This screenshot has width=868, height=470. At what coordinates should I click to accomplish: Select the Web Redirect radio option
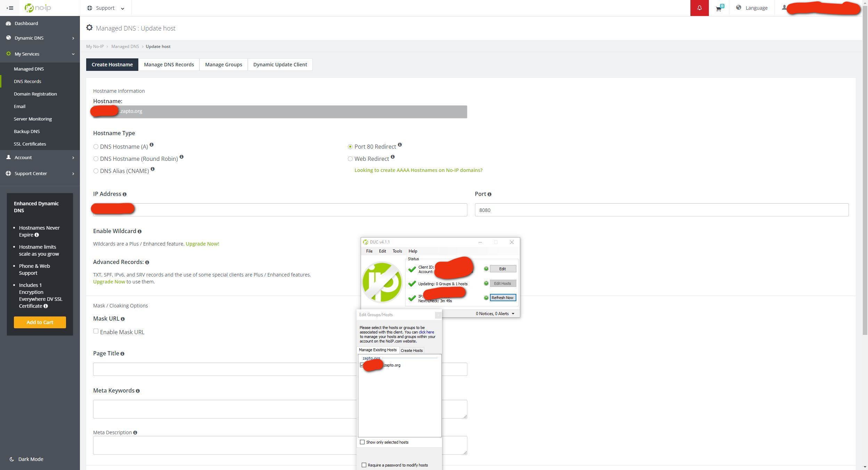(350, 159)
